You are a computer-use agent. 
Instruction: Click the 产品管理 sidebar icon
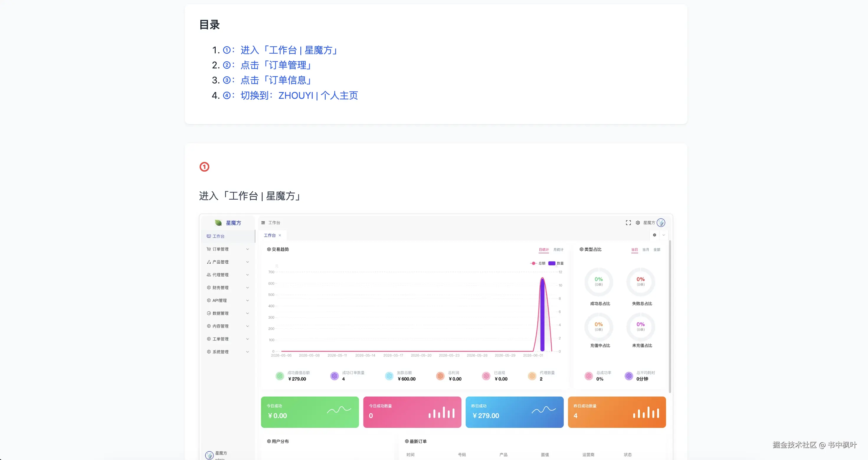tap(209, 262)
